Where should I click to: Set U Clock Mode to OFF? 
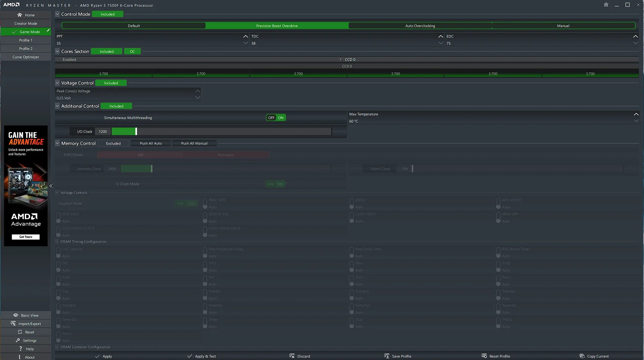coord(271,184)
